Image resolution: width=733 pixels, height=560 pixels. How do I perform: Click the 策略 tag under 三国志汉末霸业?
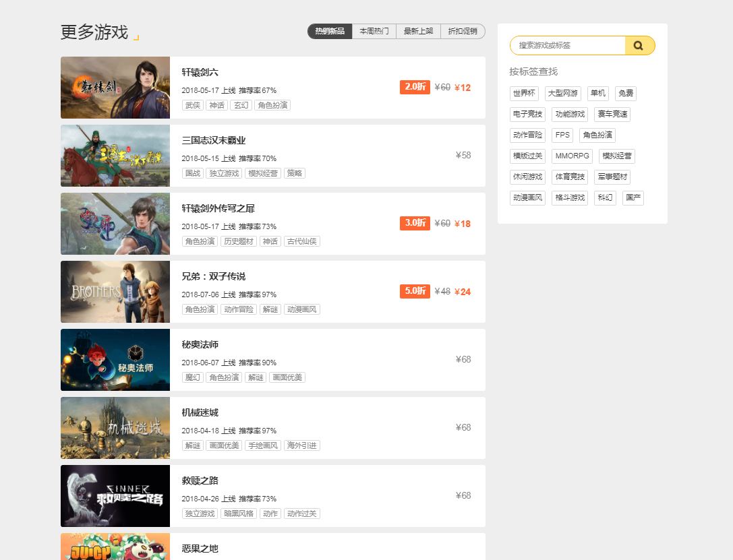click(295, 173)
